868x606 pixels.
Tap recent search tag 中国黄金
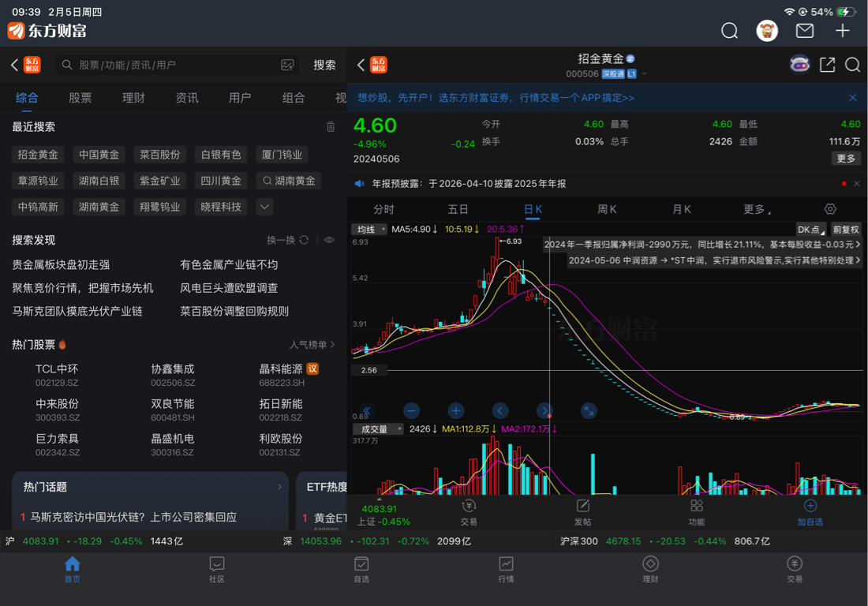pos(99,155)
